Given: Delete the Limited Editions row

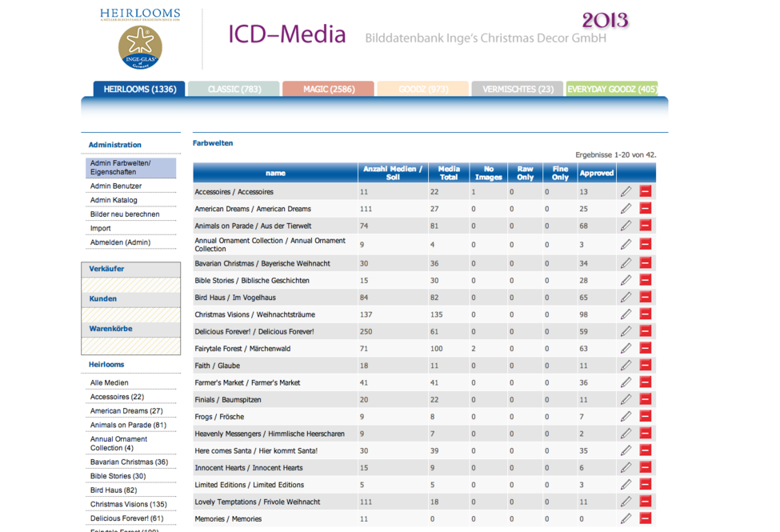Looking at the screenshot, I should point(645,484).
